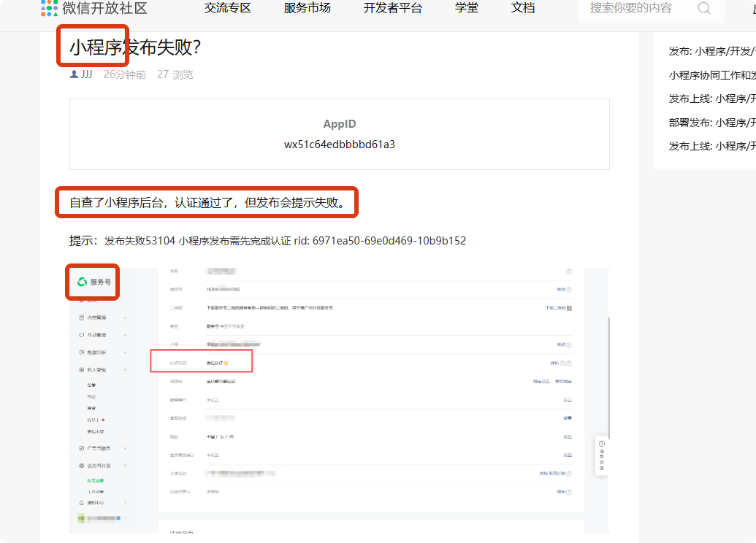Click the WeChat Open Community logo icon

click(49, 8)
